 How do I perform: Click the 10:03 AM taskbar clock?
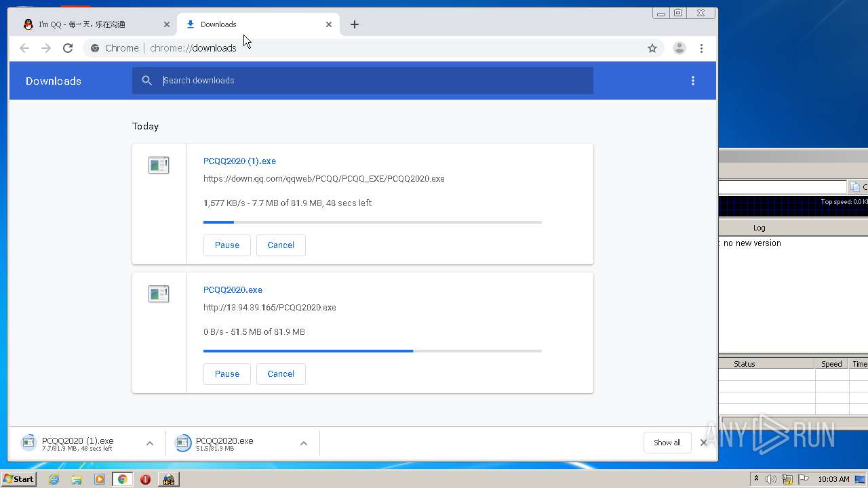(833, 479)
